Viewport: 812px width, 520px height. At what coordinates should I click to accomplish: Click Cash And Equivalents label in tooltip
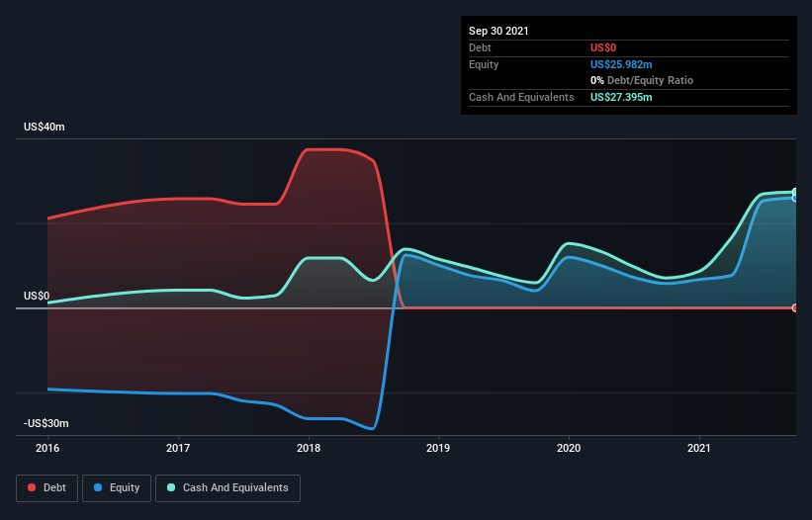point(521,97)
